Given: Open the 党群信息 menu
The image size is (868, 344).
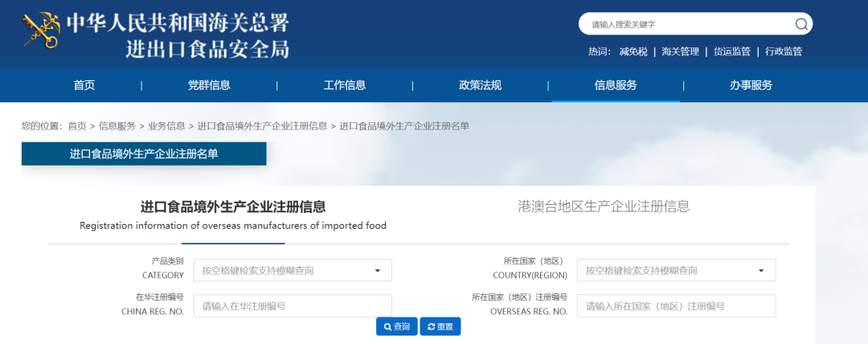Looking at the screenshot, I should [x=209, y=85].
